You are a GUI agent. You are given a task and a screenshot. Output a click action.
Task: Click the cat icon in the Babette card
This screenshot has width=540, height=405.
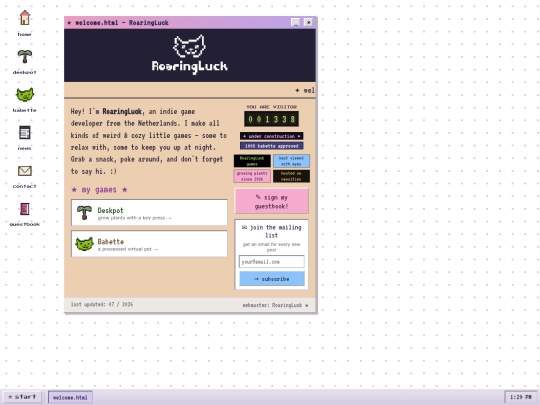[84, 244]
